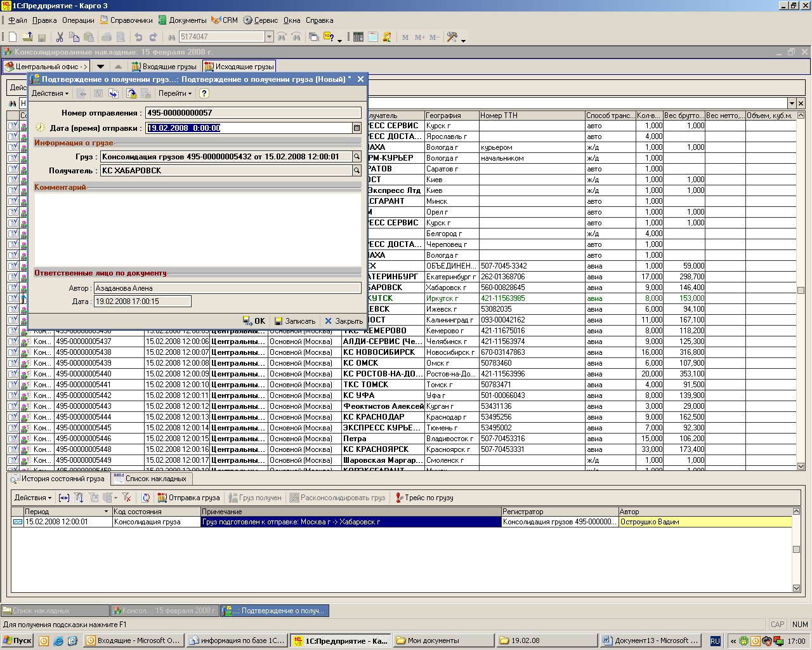Click the black down-triangle next to Центральный офис

click(x=100, y=67)
